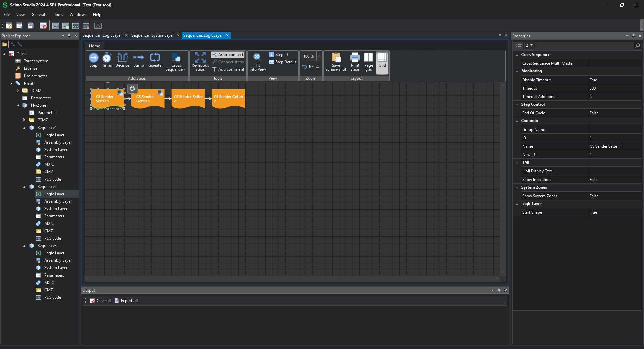Collapse the HwZone1 node

pyautogui.click(x=18, y=105)
